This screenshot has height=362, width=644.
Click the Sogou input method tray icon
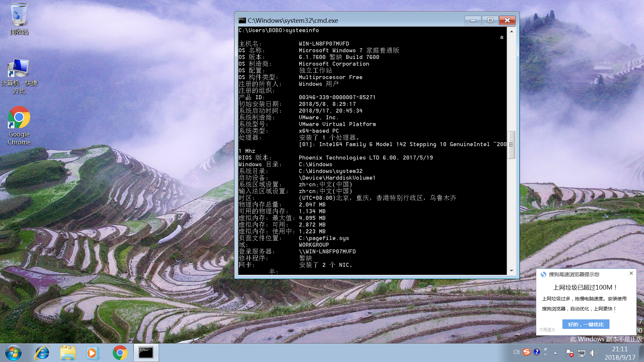pos(527,352)
